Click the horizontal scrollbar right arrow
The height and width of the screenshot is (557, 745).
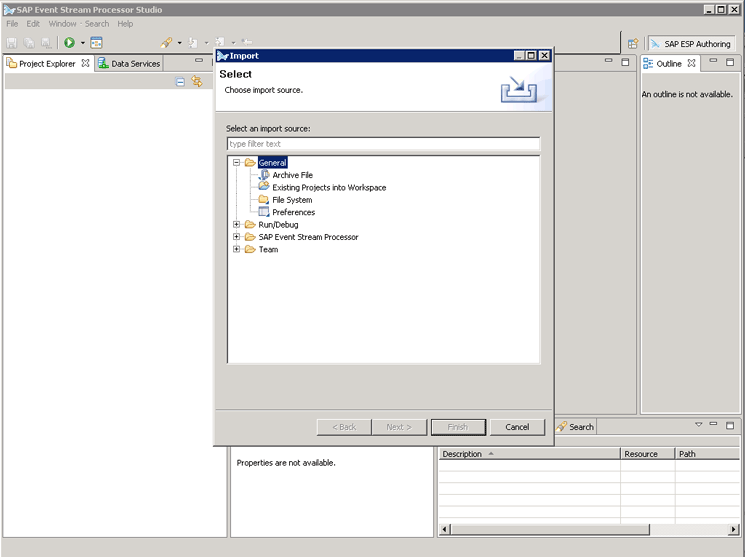pyautogui.click(x=734, y=529)
